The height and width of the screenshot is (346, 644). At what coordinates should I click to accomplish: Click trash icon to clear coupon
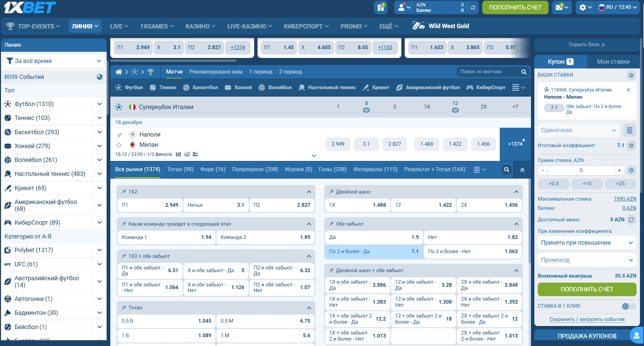629,130
